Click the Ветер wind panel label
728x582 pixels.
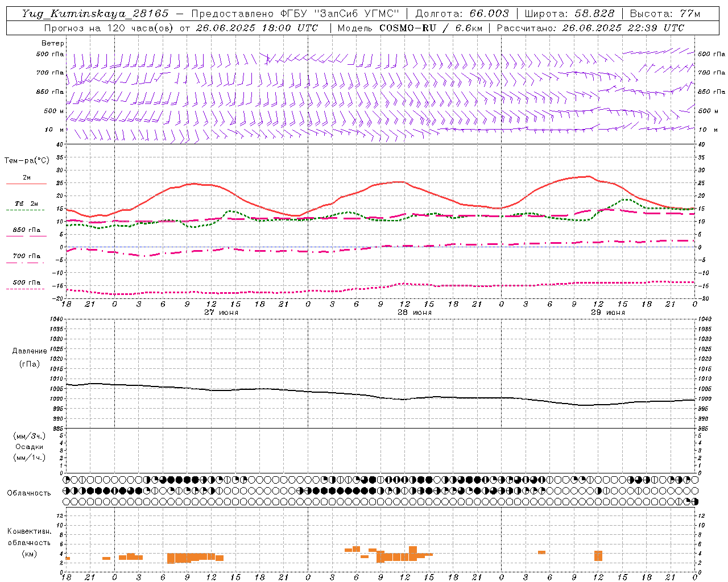(53, 43)
